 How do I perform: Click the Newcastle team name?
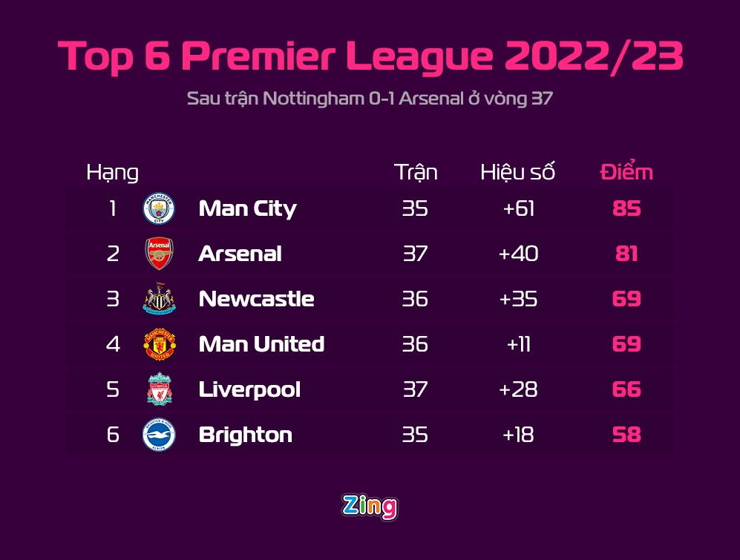coord(256,299)
